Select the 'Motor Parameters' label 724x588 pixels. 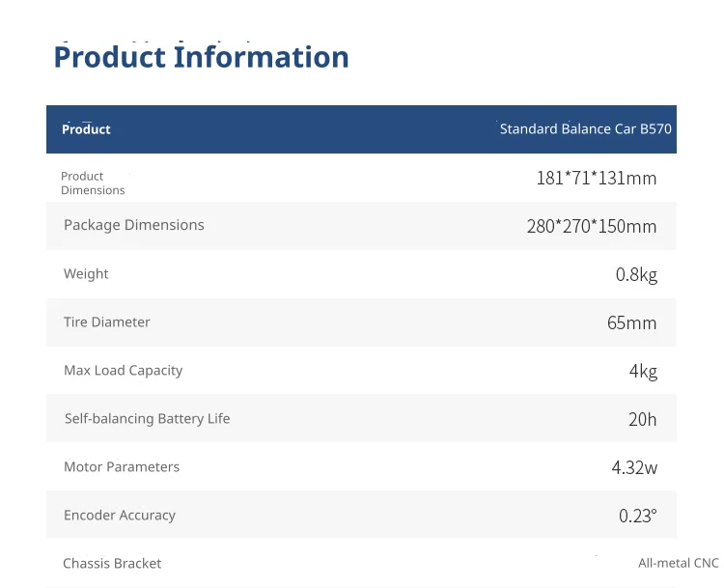click(122, 466)
